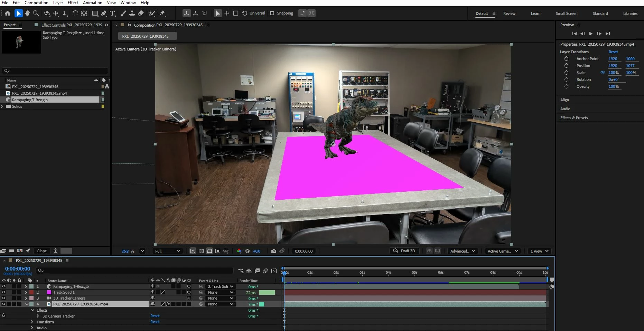Image resolution: width=644 pixels, height=331 pixels.
Task: Select the Roto Brush tool
Action: coord(152,13)
